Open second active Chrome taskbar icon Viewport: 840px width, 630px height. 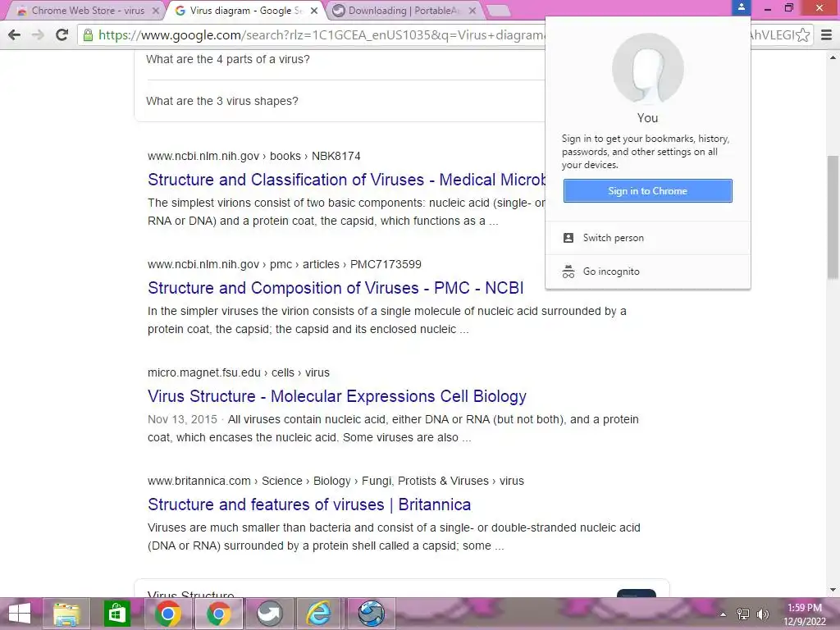click(x=218, y=614)
